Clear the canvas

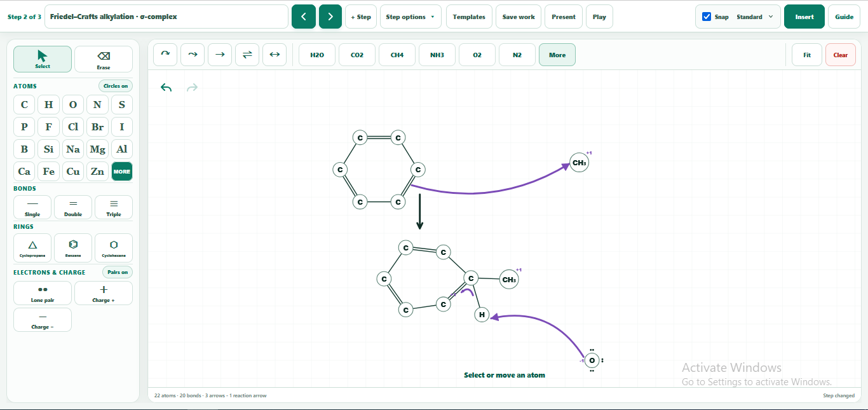[841, 55]
